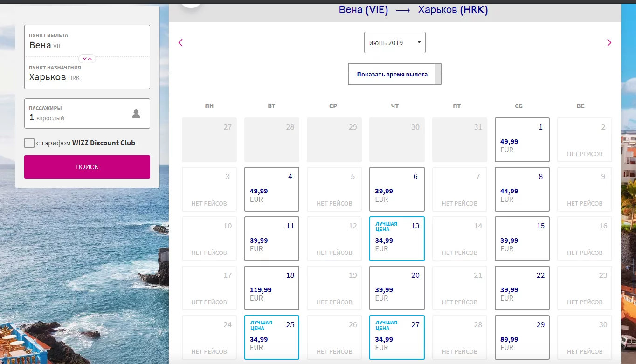
Task: Click the no-flights June 21 cell
Action: [460, 288]
